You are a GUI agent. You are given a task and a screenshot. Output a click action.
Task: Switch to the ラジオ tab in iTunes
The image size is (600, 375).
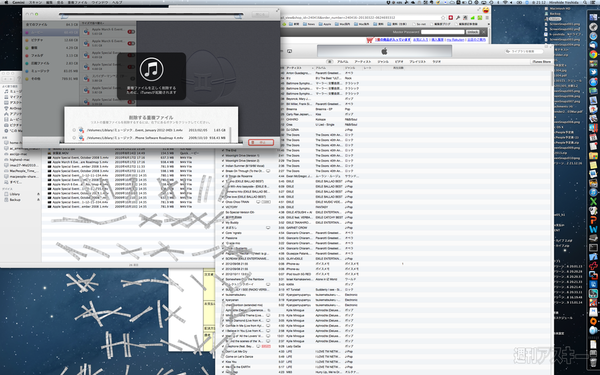pyautogui.click(x=437, y=62)
